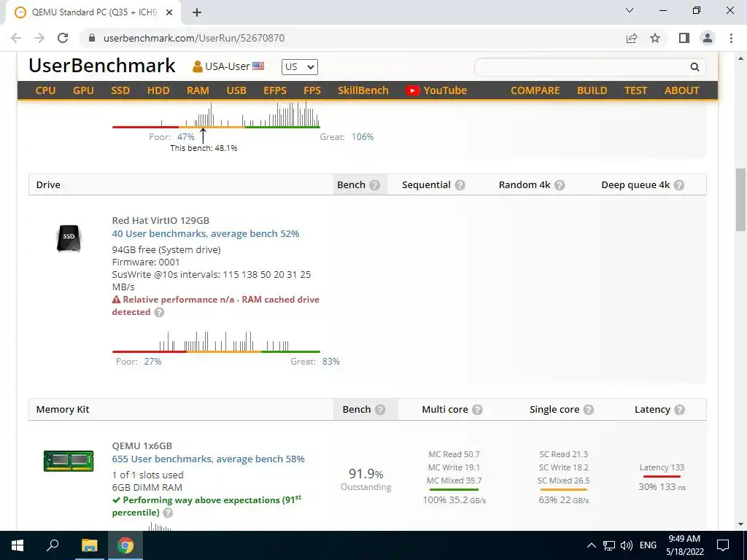The image size is (747, 560).
Task: Click the 'This bench: 48.1%' marker
Action: click(x=204, y=148)
